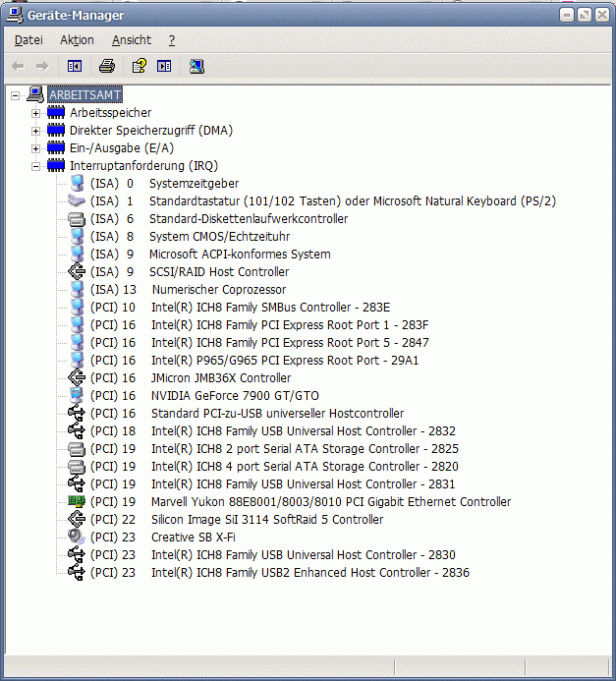Image resolution: width=616 pixels, height=681 pixels.
Task: Select System CMOS/Echtzeituhr row
Action: [191, 237]
